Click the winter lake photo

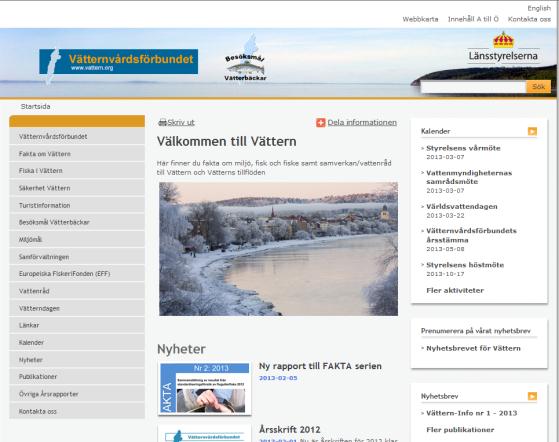click(278, 249)
